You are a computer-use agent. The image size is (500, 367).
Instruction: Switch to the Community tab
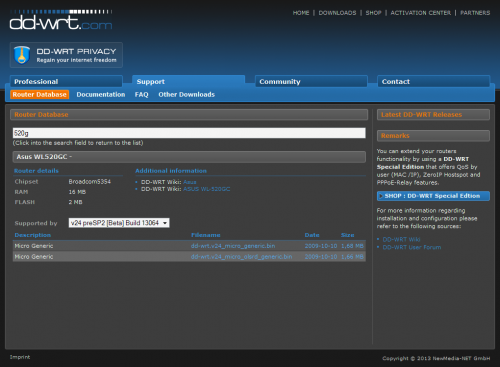[311, 81]
